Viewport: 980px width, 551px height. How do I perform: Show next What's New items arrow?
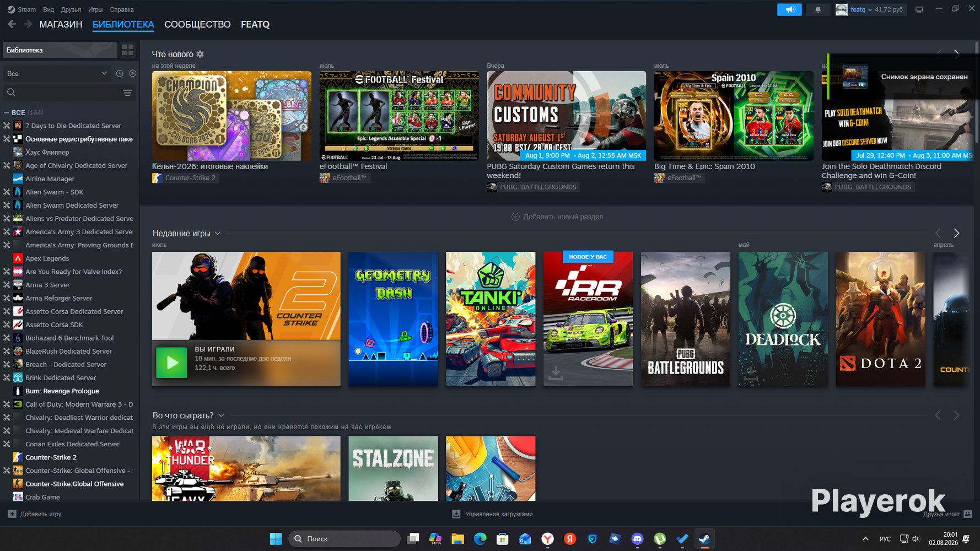[x=957, y=54]
